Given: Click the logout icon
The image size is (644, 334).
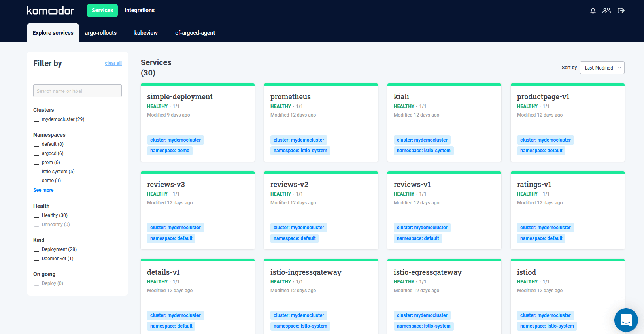Looking at the screenshot, I should point(621,11).
